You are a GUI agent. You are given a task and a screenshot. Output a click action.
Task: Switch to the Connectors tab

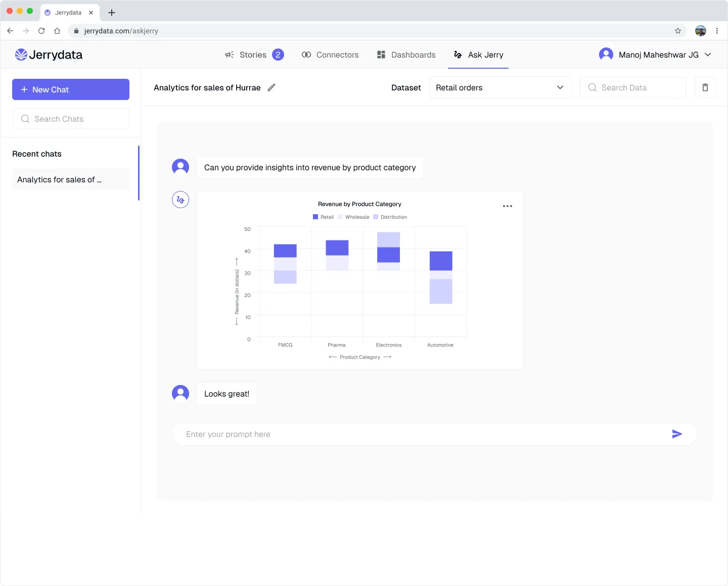(330, 55)
